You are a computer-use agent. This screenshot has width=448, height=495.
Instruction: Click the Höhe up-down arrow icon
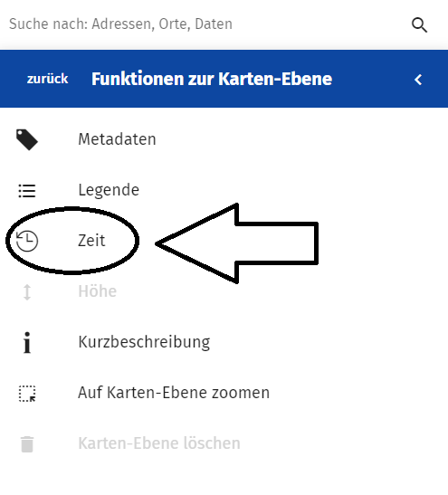pos(27,292)
